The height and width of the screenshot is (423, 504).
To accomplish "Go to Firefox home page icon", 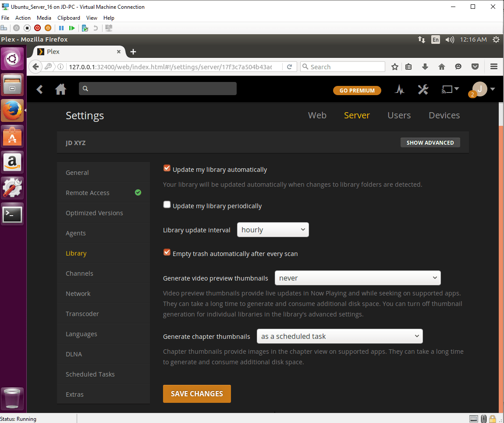I will [x=442, y=67].
